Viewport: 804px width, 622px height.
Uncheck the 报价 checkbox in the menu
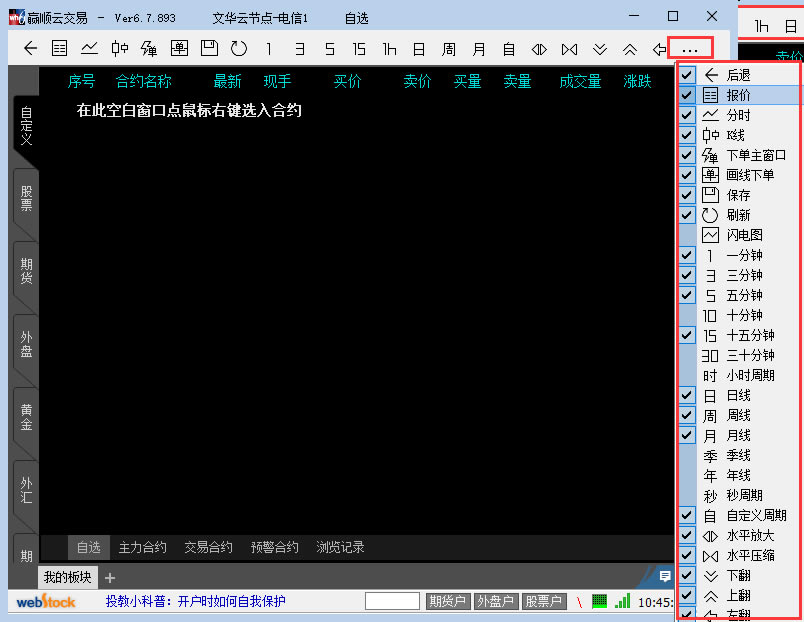pyautogui.click(x=687, y=95)
